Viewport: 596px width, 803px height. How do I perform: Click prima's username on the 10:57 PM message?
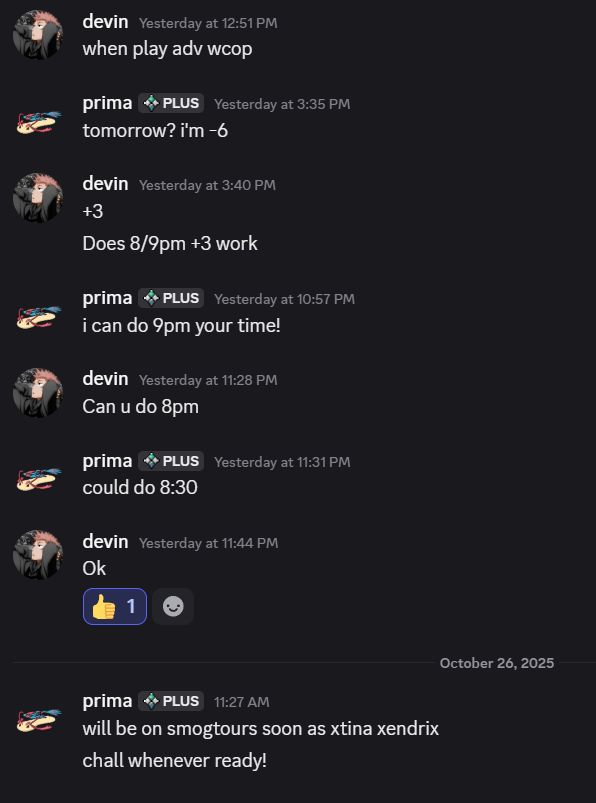(x=107, y=297)
